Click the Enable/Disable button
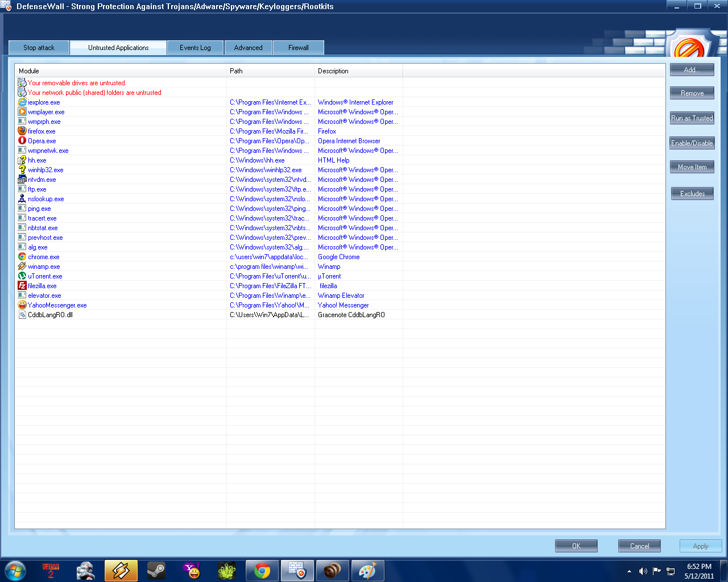 coord(692,143)
